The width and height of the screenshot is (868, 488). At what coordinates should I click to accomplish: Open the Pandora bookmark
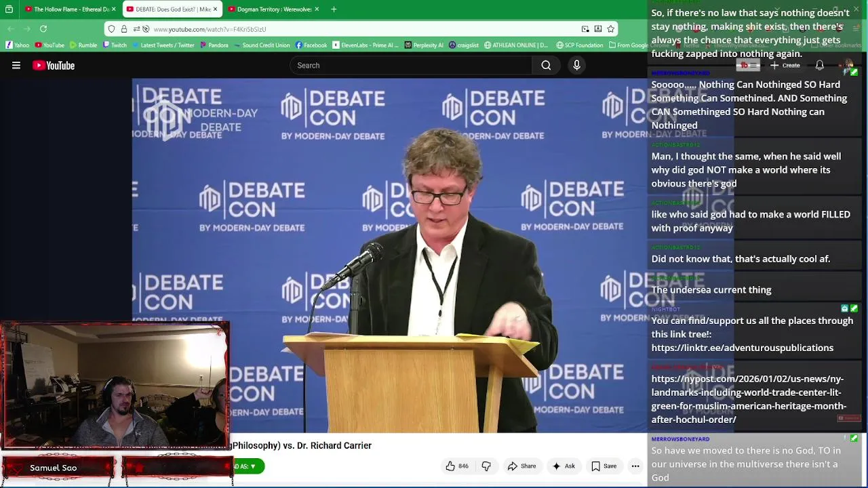(x=214, y=45)
